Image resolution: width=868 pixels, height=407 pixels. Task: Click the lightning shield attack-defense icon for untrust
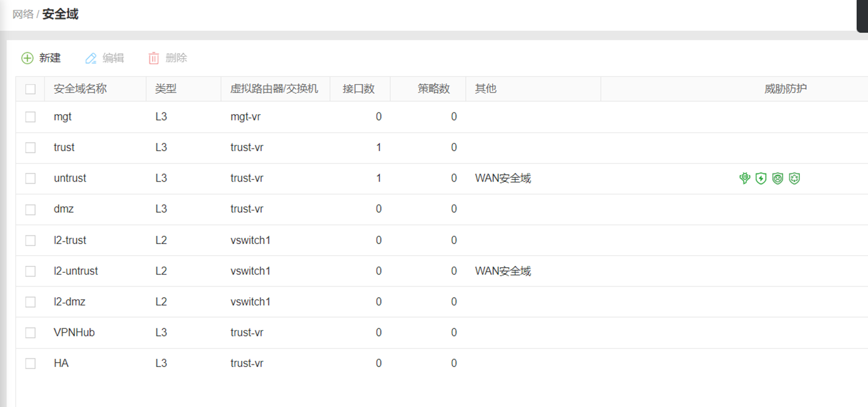(x=761, y=178)
